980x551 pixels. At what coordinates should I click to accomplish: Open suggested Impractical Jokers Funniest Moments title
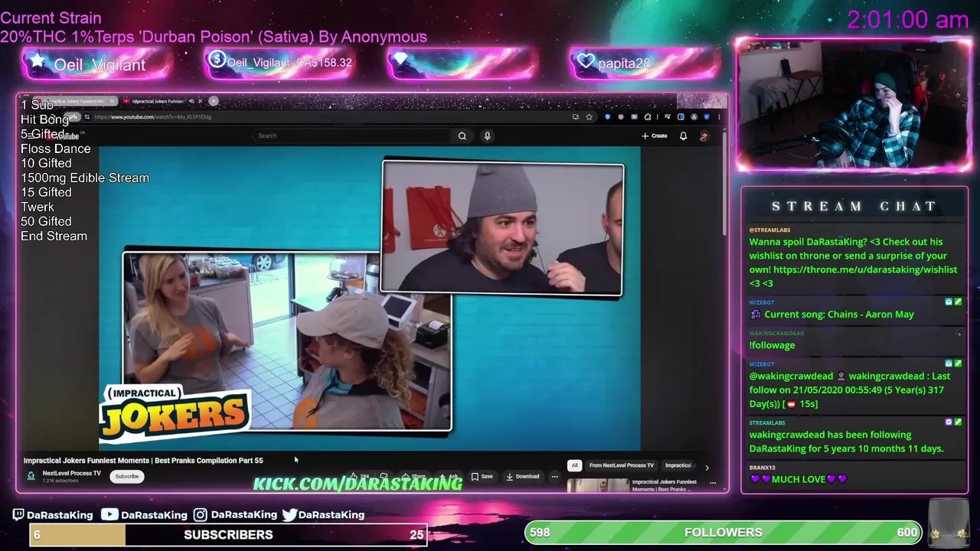tap(665, 485)
